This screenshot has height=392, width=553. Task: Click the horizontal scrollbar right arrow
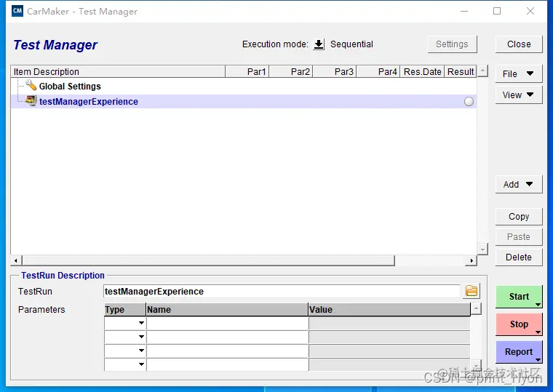tap(472, 261)
